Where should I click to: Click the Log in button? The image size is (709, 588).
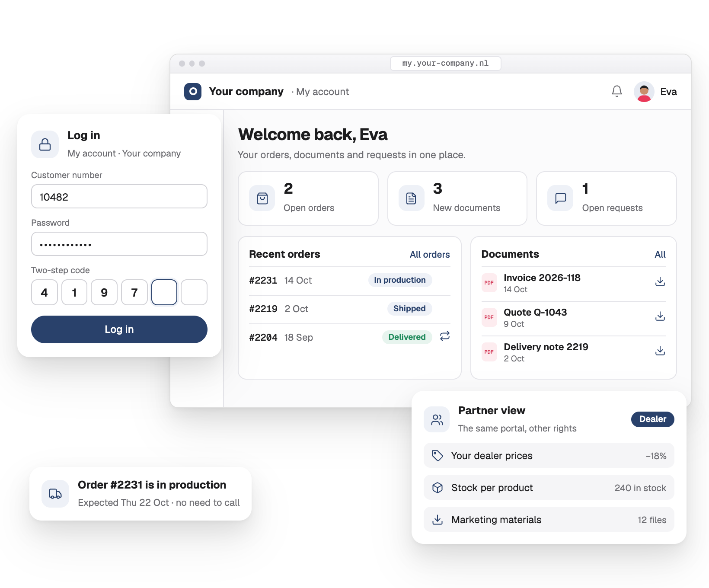click(119, 329)
